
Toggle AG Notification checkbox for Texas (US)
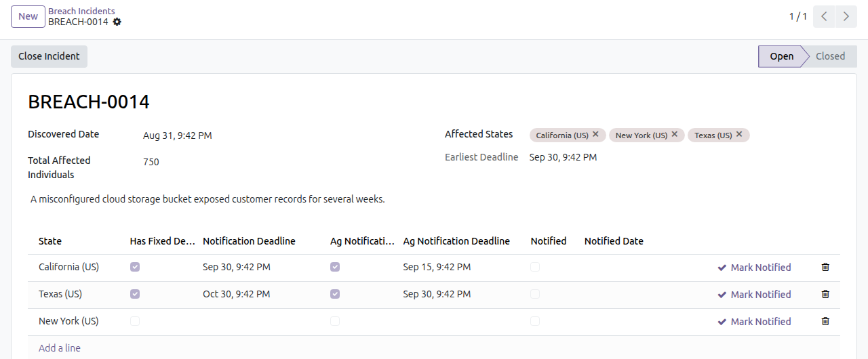[335, 294]
